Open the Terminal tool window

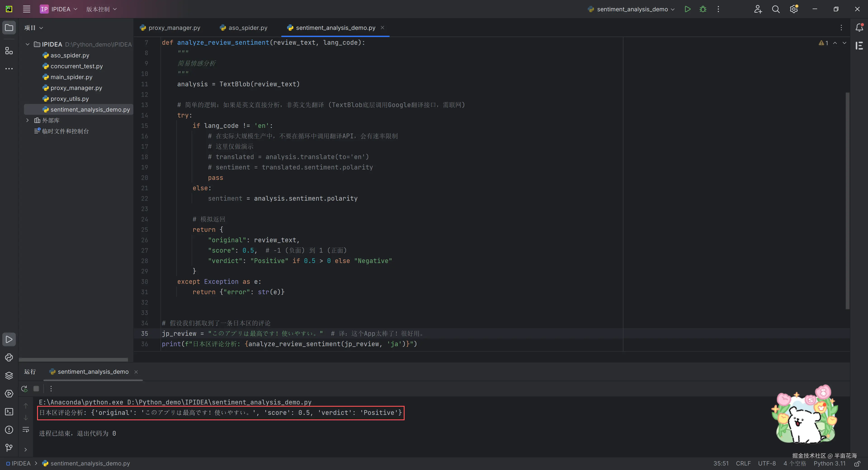pos(9,412)
